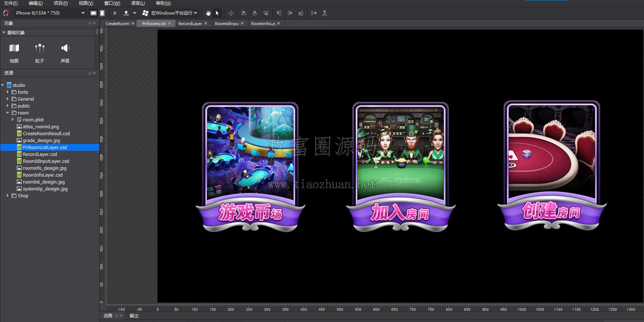Click the 游戏币场 card on canvas
Screen dimensions: 644x322
tap(250, 167)
